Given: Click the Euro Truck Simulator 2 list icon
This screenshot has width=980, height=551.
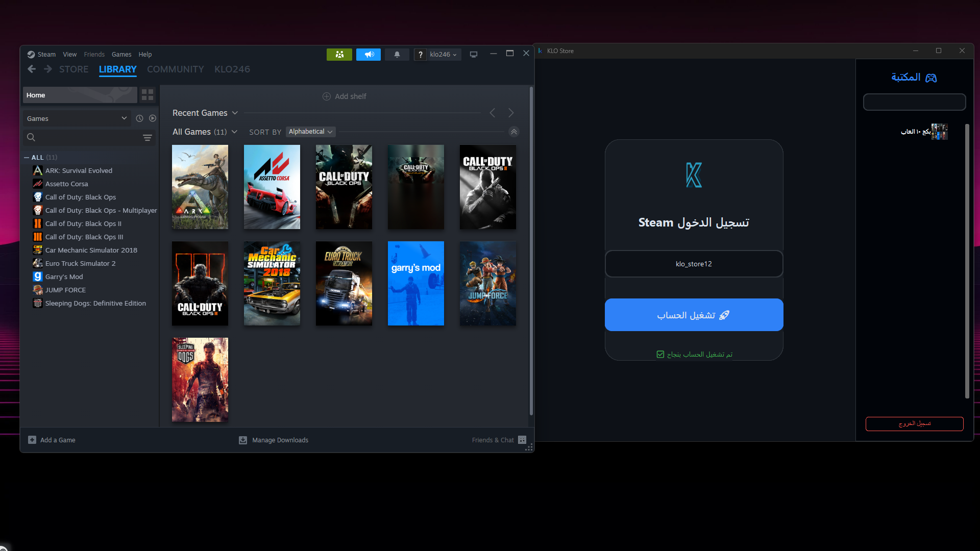Looking at the screenshot, I should pos(38,263).
